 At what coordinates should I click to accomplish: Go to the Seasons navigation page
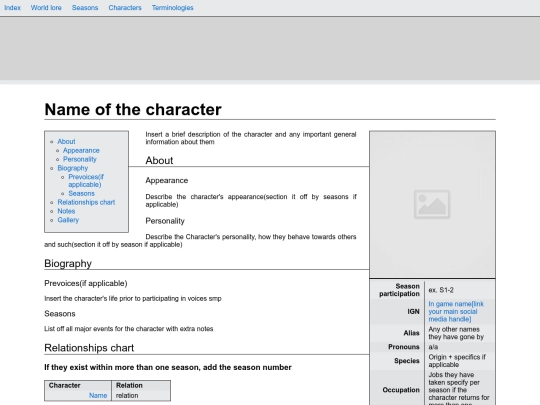[85, 8]
